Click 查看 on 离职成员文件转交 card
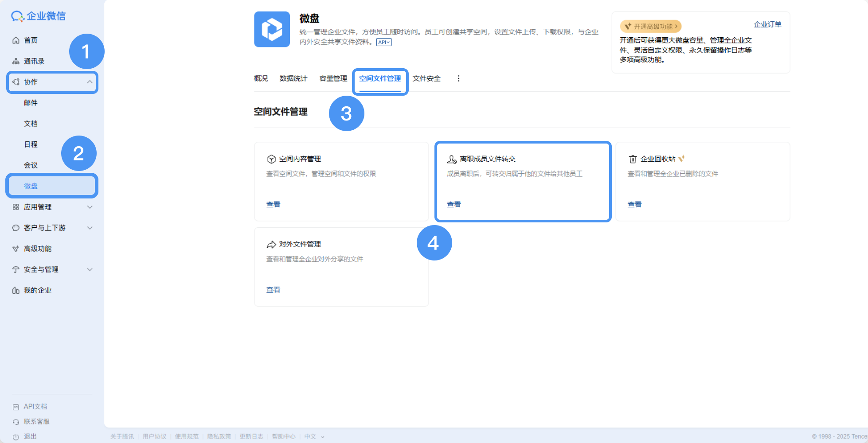 [x=454, y=204]
